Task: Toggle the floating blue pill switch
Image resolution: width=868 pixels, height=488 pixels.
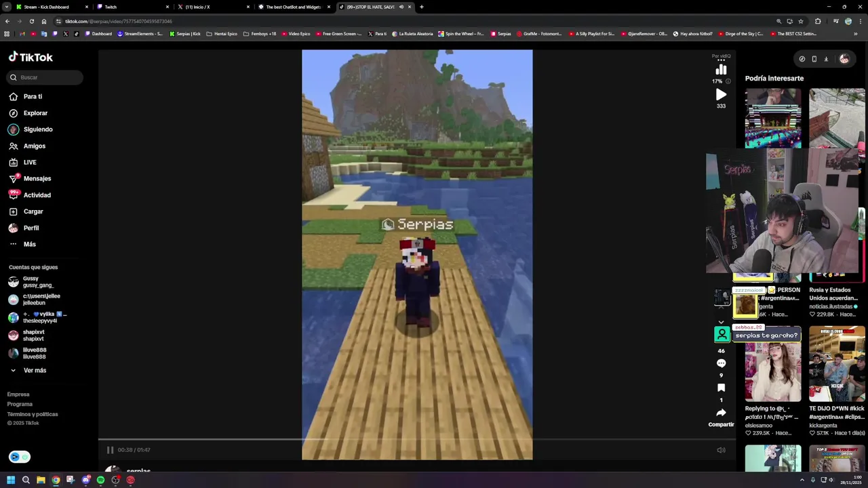Action: 20,457
